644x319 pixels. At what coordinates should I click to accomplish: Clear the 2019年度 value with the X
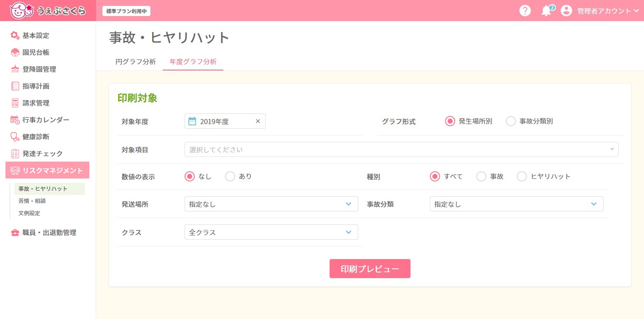click(x=258, y=122)
